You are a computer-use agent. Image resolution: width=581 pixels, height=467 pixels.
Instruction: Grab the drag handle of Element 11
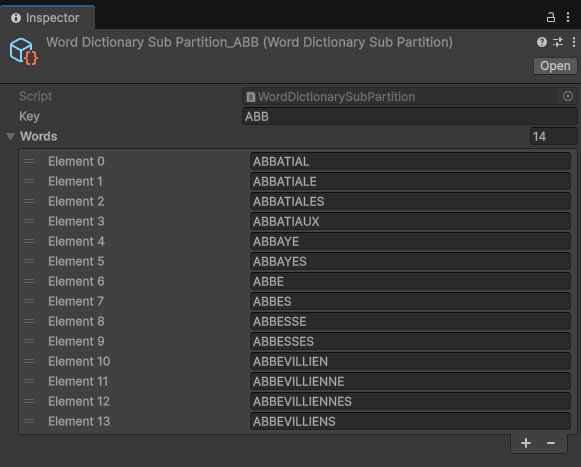(x=29, y=381)
